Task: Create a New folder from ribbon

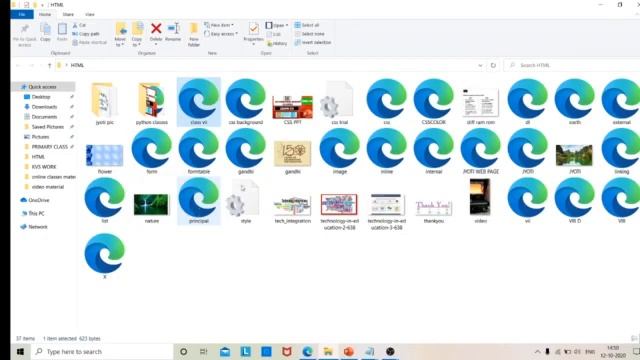Action: 194,35
